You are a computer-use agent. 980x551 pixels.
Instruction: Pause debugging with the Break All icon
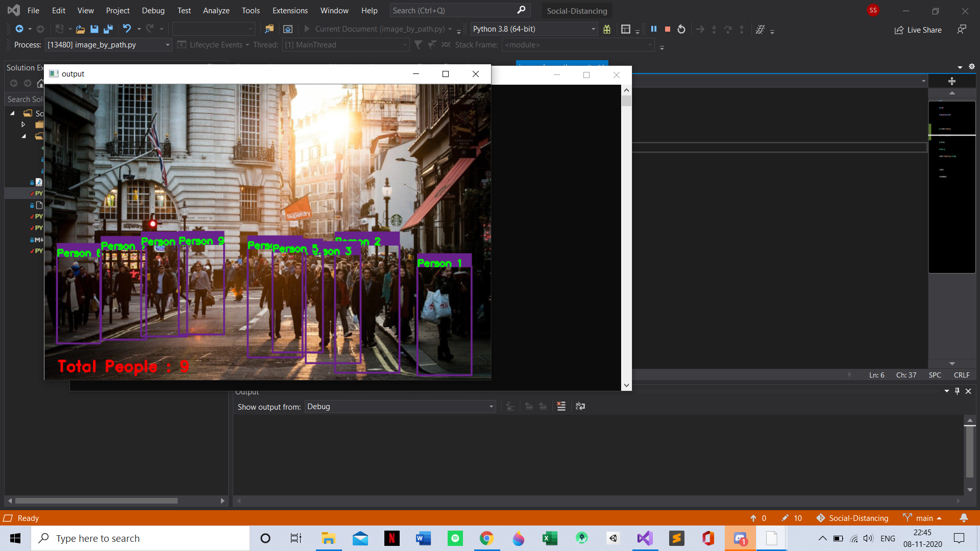point(653,29)
